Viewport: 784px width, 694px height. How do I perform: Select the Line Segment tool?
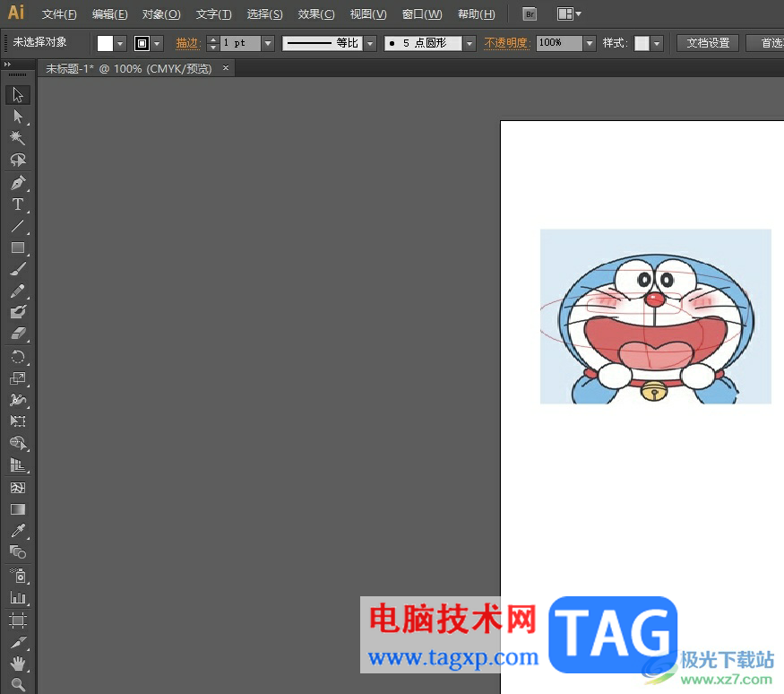pos(18,226)
